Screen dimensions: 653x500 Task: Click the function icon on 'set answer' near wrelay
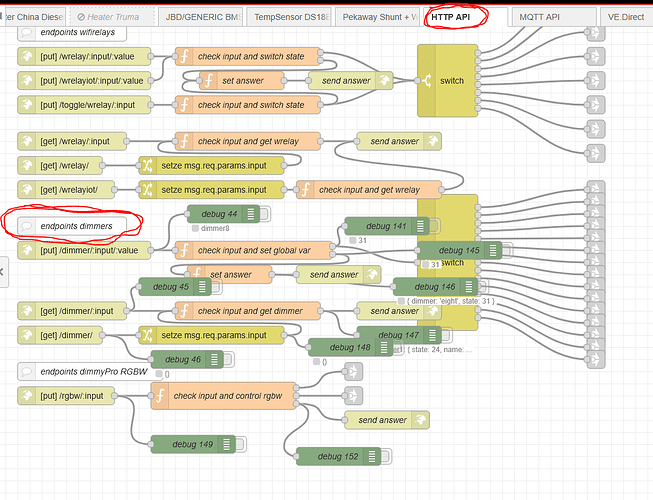209,80
